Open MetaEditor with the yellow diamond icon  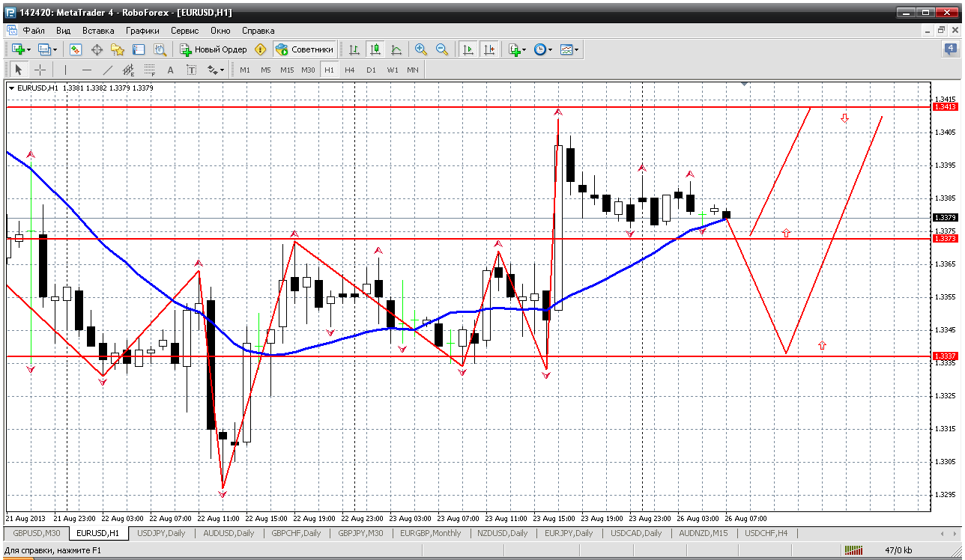[261, 49]
